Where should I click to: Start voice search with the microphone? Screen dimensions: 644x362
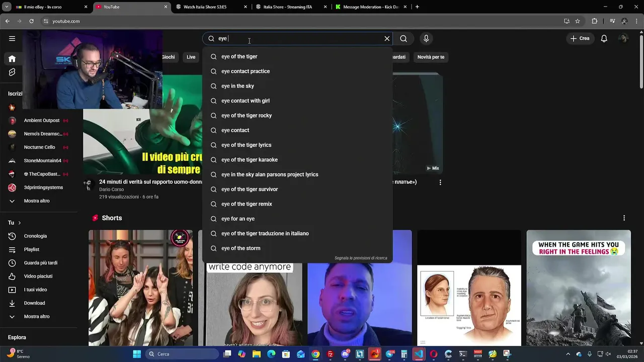pyautogui.click(x=426, y=38)
